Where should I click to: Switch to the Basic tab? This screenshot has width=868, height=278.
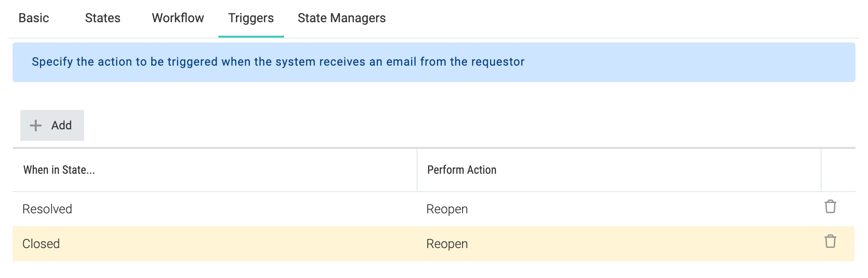point(34,18)
